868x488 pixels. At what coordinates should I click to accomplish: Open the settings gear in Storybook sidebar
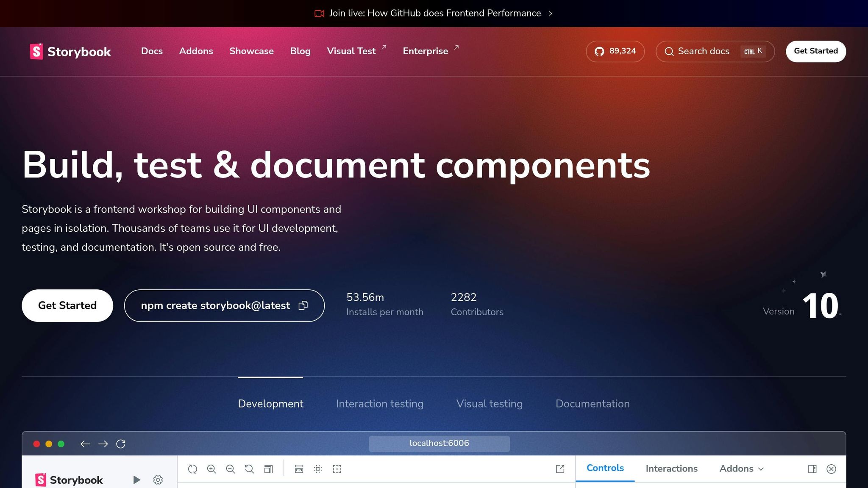coord(158,480)
